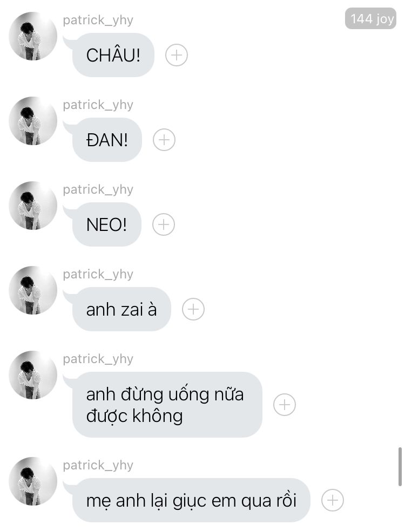This screenshot has height=532, width=405.
Task: Tap the plus icon beside NEO! message
Action: 163,224
